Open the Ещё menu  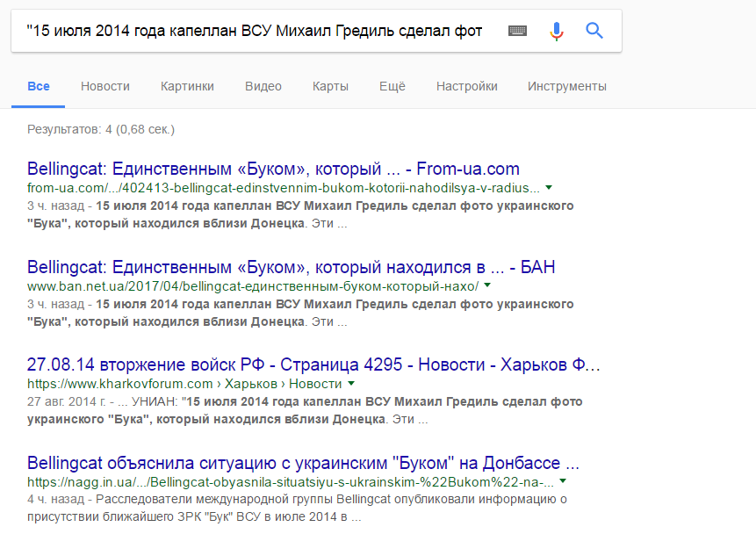(392, 86)
